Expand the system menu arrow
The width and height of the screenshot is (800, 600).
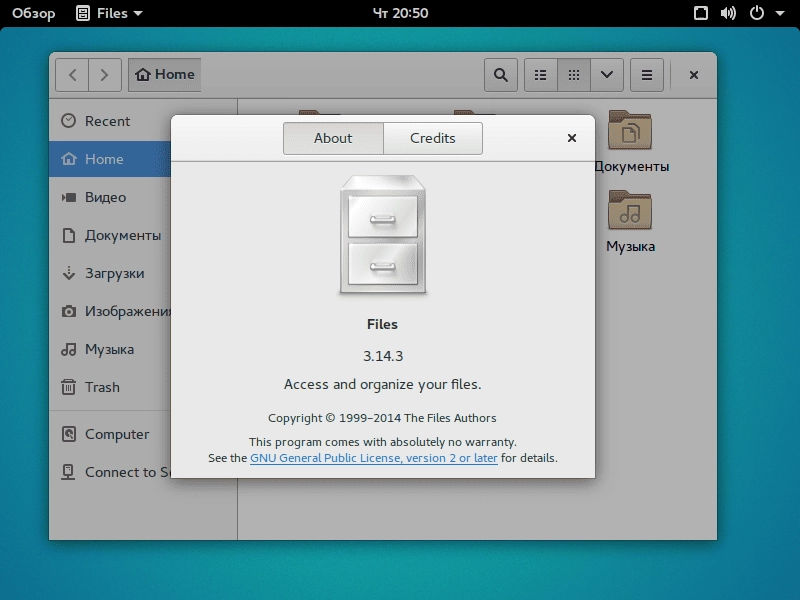[x=780, y=14]
